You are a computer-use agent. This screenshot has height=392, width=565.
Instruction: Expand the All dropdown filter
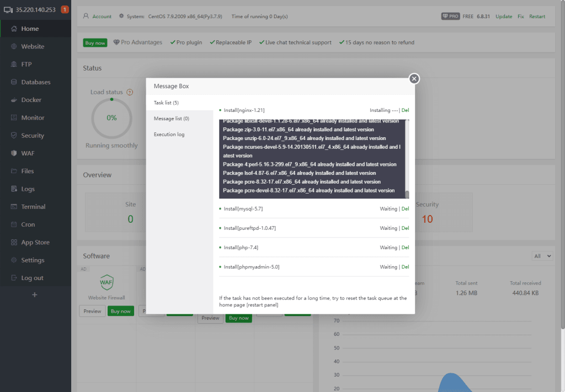point(542,256)
